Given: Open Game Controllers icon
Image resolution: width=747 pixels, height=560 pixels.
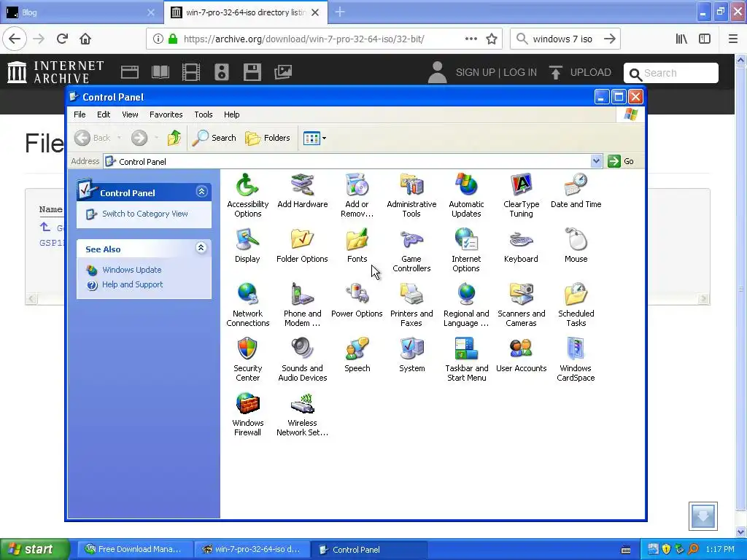Looking at the screenshot, I should click(x=411, y=250).
